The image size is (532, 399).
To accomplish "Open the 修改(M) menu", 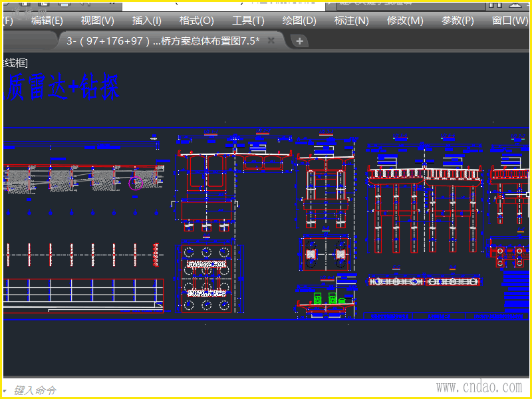I will (405, 21).
